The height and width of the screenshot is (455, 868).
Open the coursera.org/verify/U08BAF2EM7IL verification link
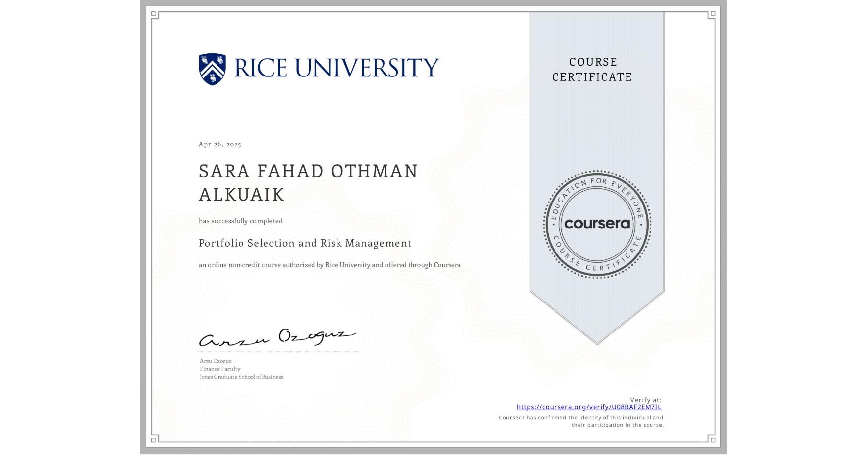pyautogui.click(x=589, y=407)
